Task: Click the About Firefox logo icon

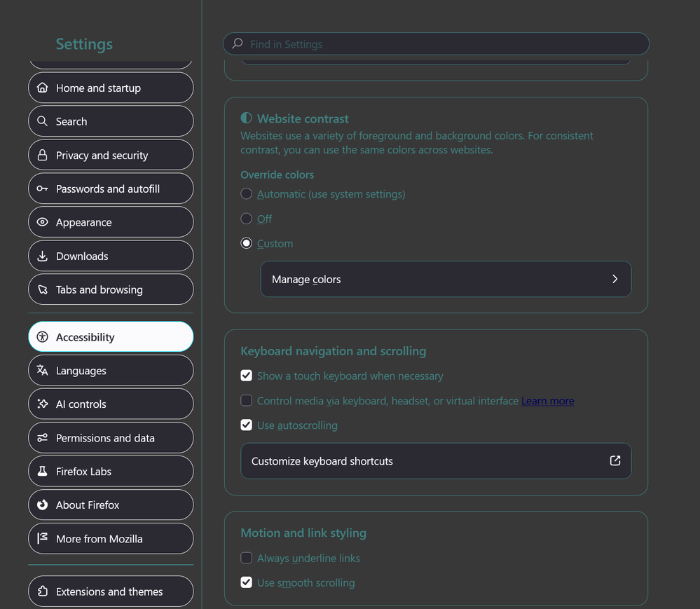Action: [43, 505]
